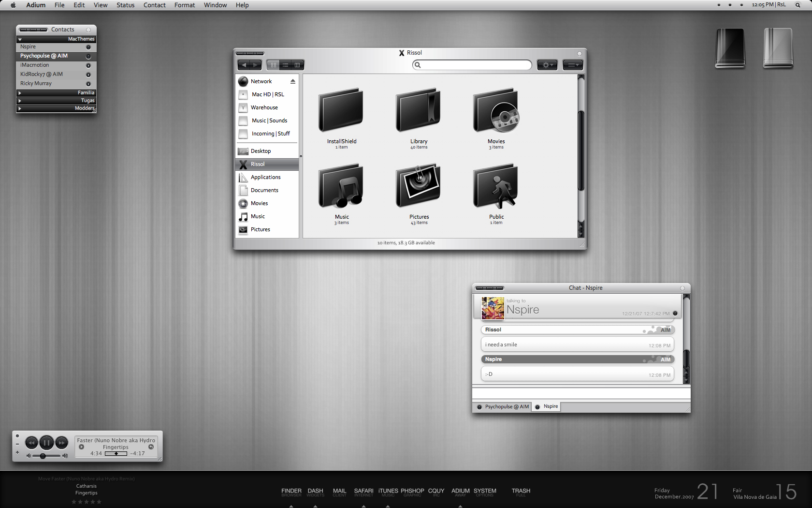Viewport: 812px width, 508px height.
Task: Expand the Familia contact group
Action: tap(20, 93)
